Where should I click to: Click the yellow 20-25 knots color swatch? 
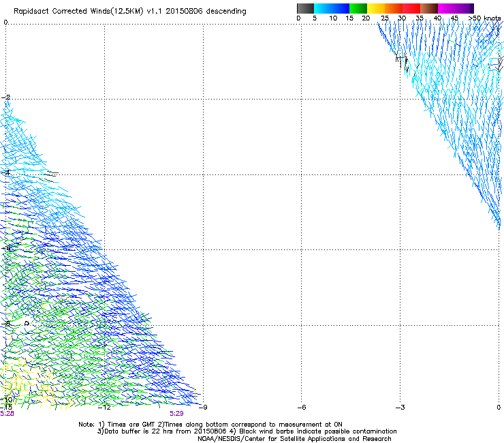click(x=376, y=8)
